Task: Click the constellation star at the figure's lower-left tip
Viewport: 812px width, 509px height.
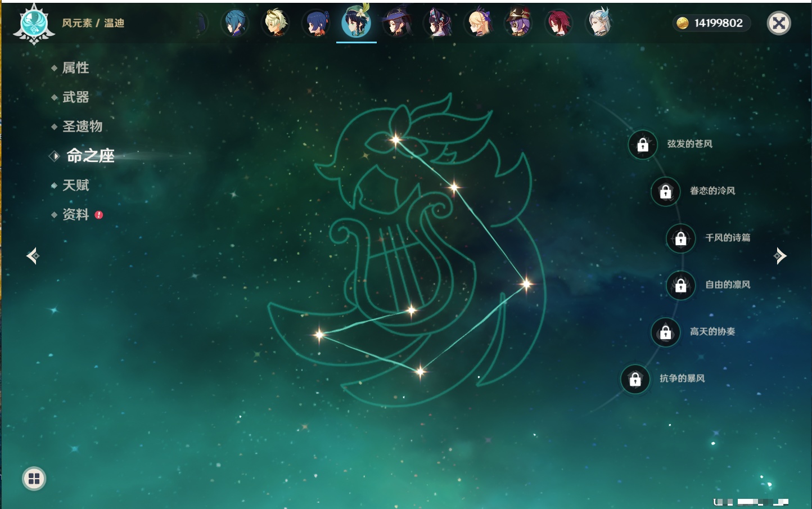Action: tap(319, 335)
